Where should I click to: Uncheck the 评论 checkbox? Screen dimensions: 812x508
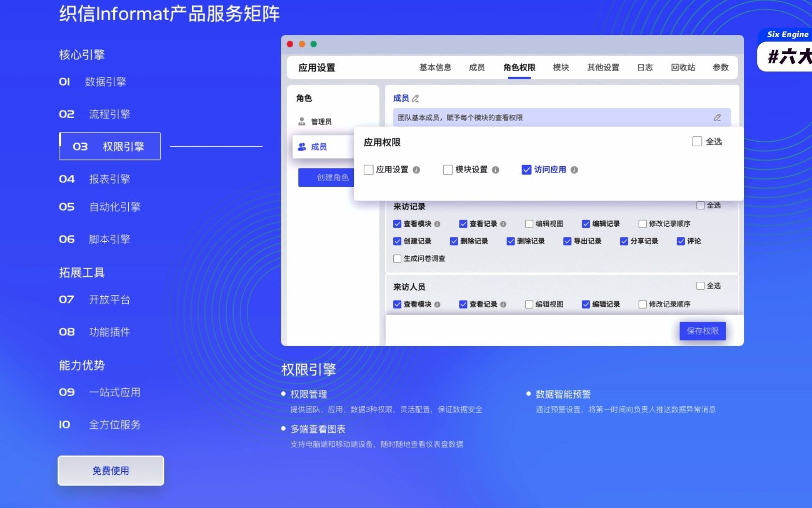[x=680, y=241]
